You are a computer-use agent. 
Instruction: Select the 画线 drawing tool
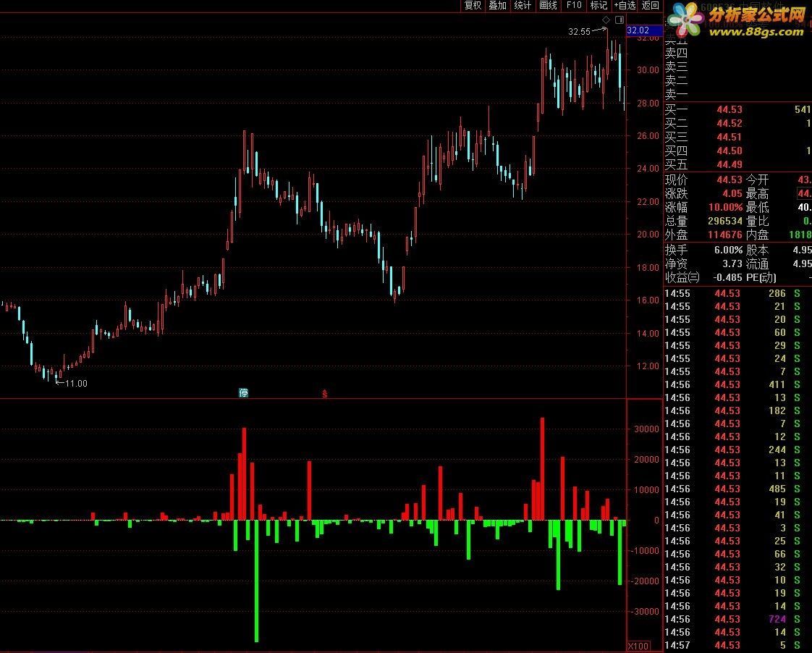[x=548, y=5]
